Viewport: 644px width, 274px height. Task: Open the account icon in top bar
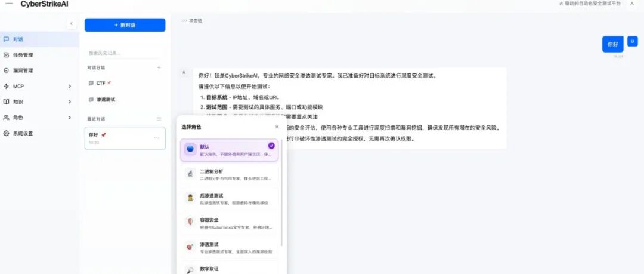pos(631,4)
